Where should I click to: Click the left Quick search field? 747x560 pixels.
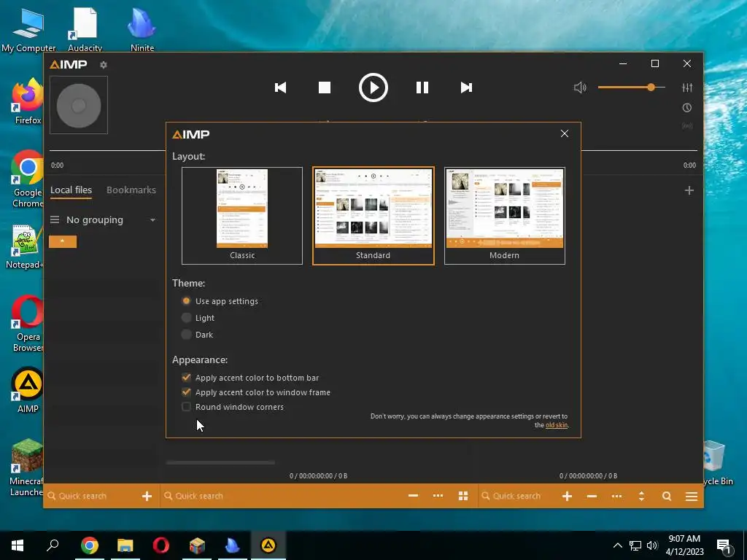point(90,496)
